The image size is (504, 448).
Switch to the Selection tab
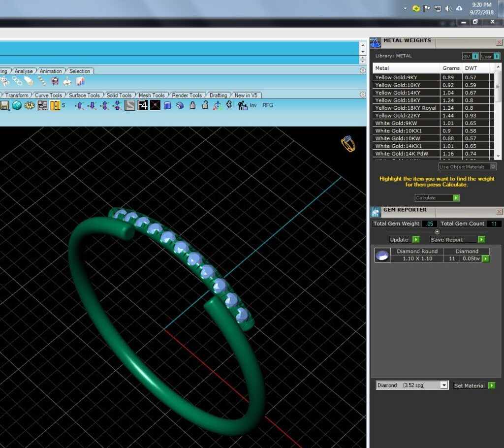click(80, 71)
